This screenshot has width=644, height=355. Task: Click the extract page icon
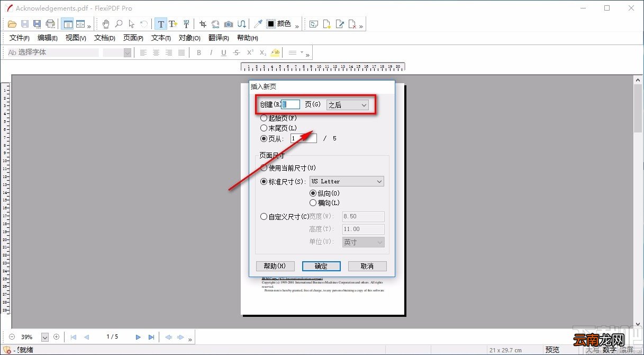(x=340, y=24)
